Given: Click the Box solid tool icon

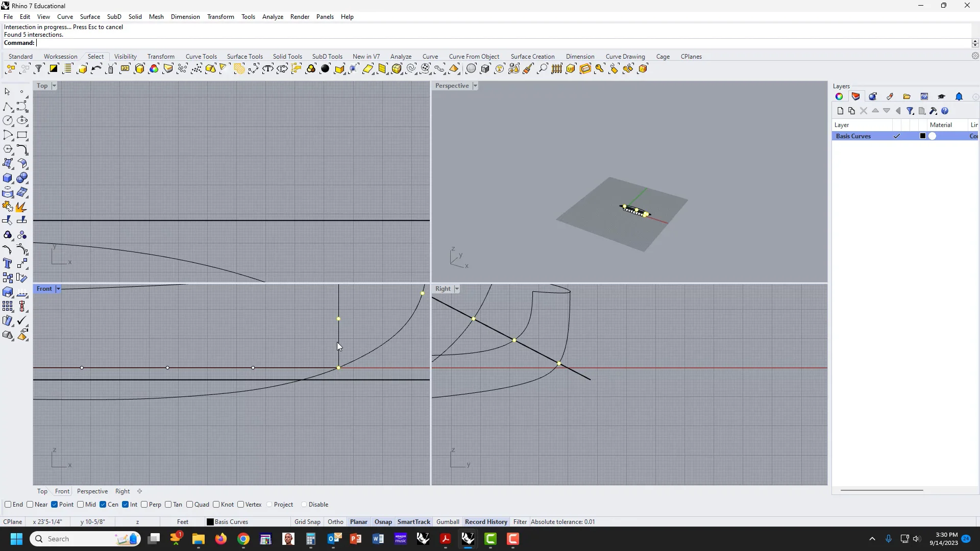Looking at the screenshot, I should click(8, 178).
